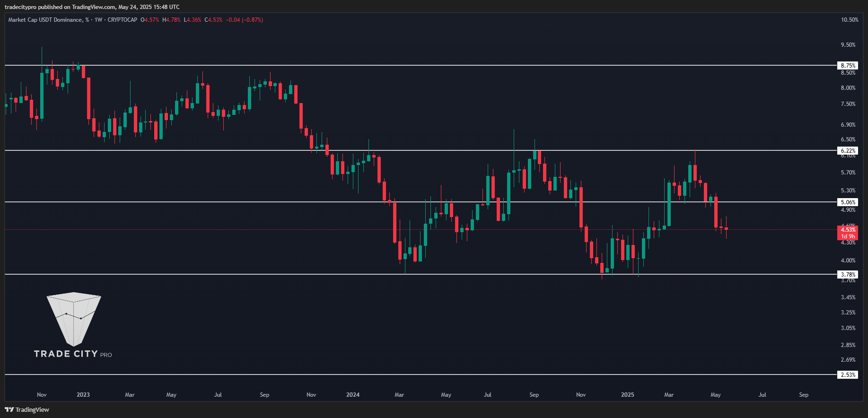This screenshot has width=868, height=418.
Task: Click the 3.78% horizontal level price label
Action: click(x=848, y=275)
